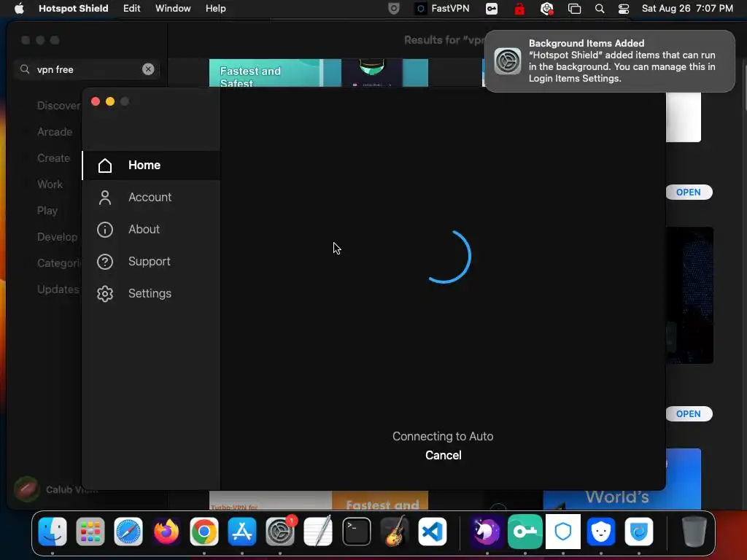Click the lower OPEN button in App Store
The image size is (747, 560).
coord(689,414)
